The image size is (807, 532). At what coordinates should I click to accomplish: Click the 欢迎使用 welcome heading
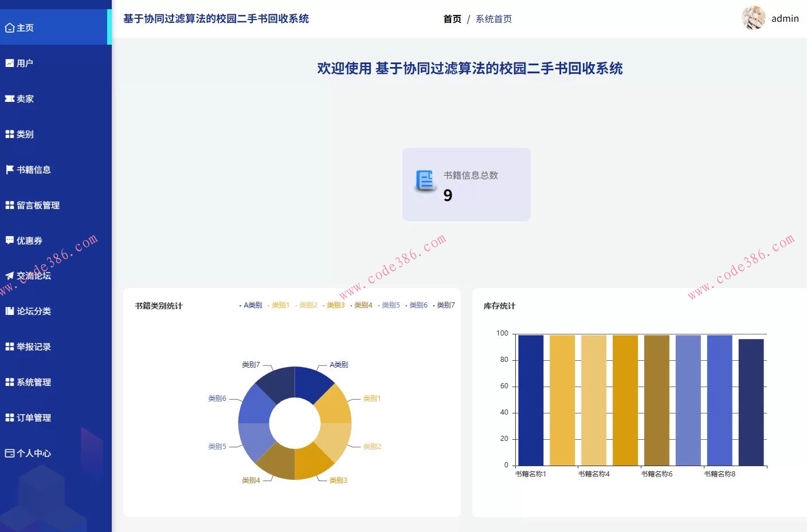pyautogui.click(x=470, y=69)
